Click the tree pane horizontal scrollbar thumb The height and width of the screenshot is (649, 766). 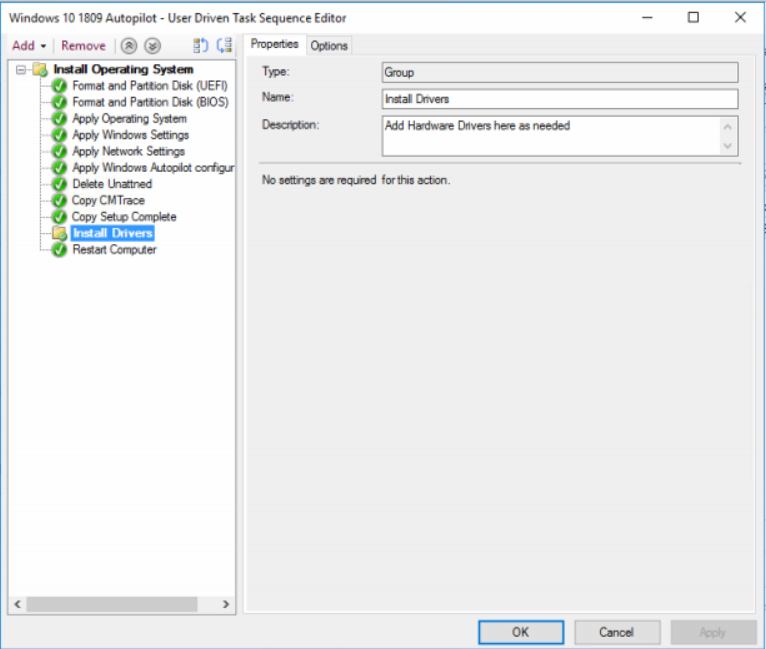[112, 604]
